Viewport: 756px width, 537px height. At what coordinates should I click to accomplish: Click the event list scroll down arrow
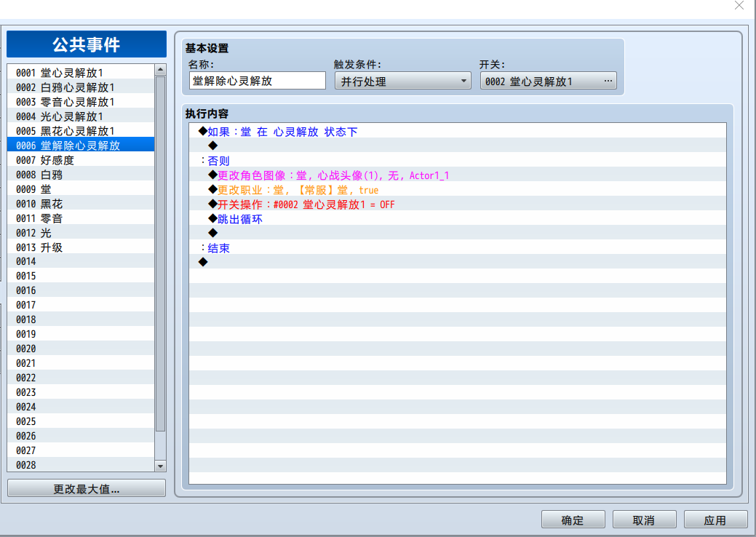161,466
